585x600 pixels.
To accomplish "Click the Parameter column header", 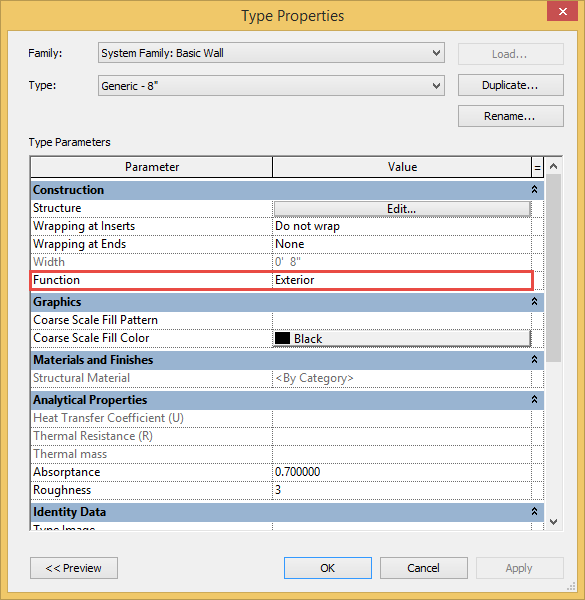I will pyautogui.click(x=152, y=167).
